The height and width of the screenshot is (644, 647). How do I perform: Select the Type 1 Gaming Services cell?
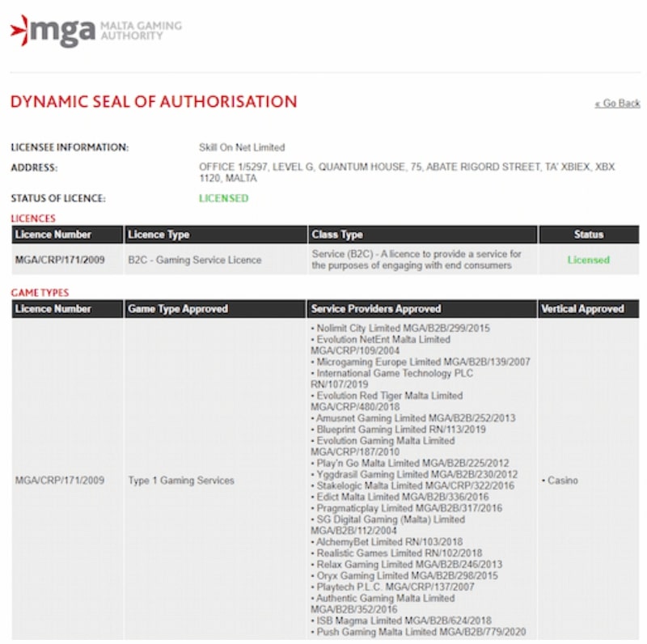pyautogui.click(x=181, y=480)
